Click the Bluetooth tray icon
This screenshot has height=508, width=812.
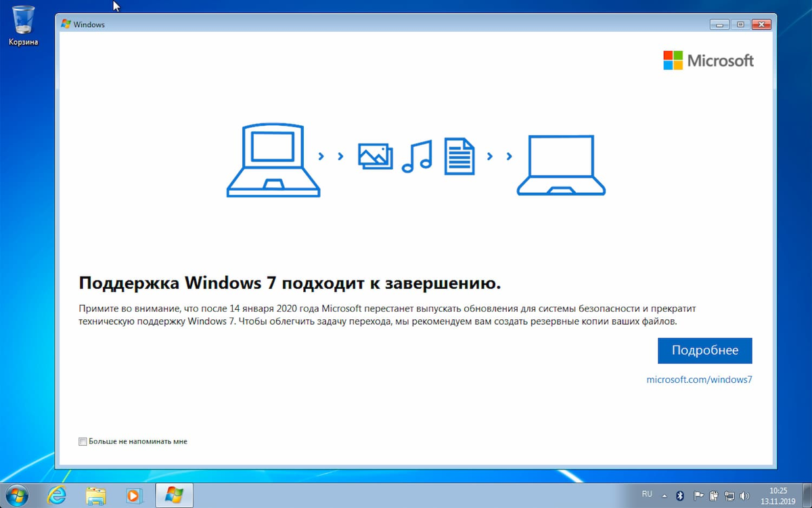pyautogui.click(x=681, y=495)
